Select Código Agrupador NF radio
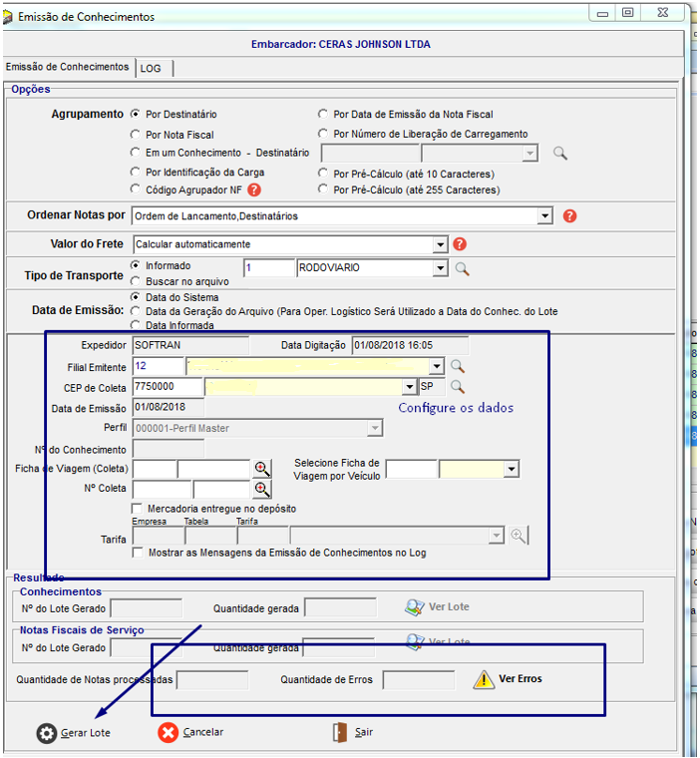 136,189
